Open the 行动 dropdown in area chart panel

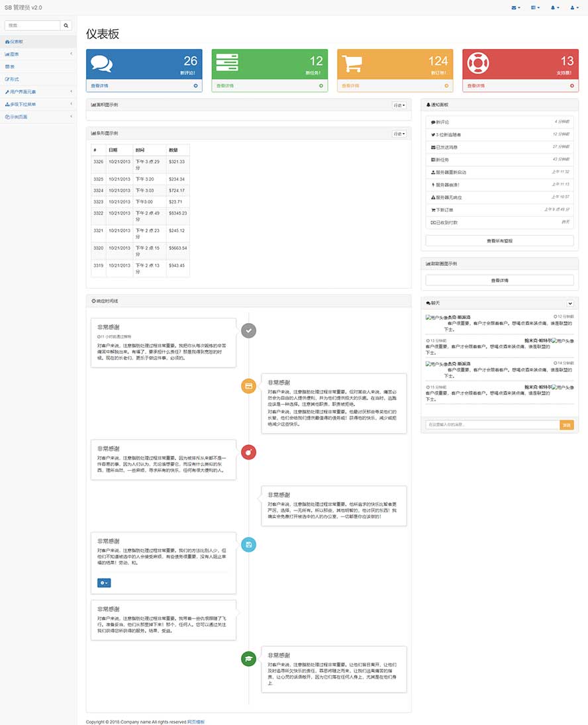pyautogui.click(x=399, y=105)
